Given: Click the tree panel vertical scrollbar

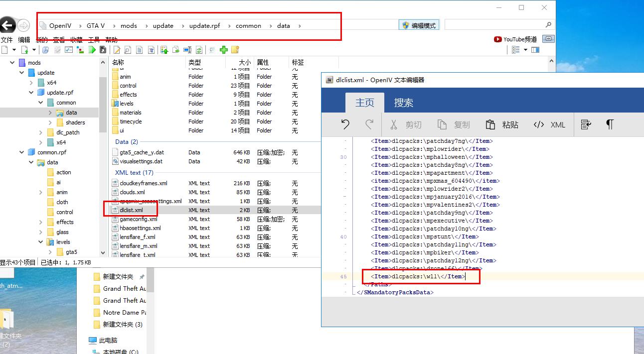Looking at the screenshot, I should [103, 105].
